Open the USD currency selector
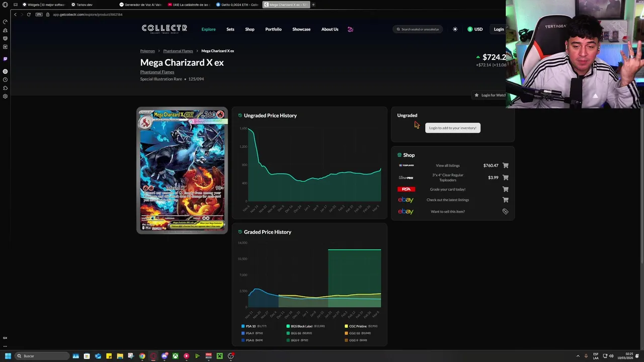Viewport: 644px width, 362px height. [x=475, y=29]
